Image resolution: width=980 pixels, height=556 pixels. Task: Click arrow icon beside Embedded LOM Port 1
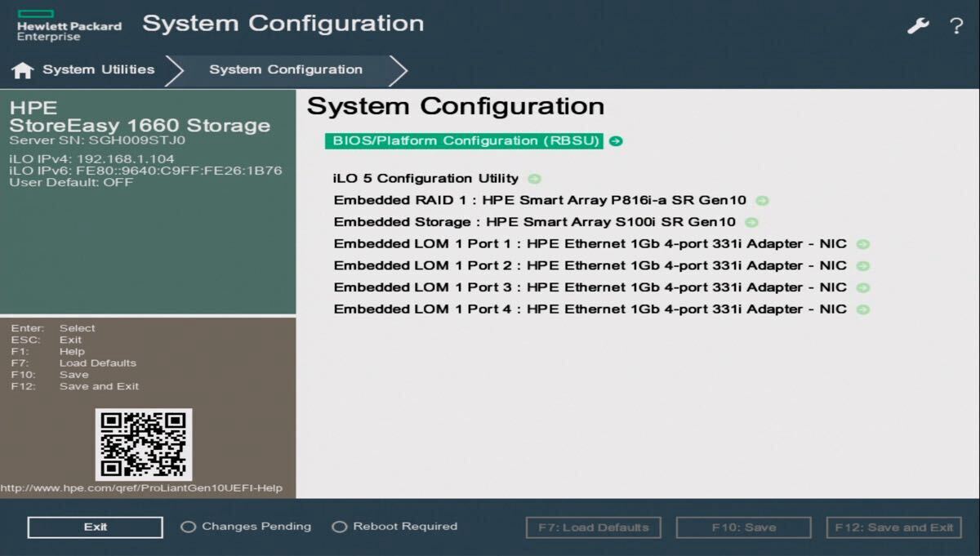point(863,244)
